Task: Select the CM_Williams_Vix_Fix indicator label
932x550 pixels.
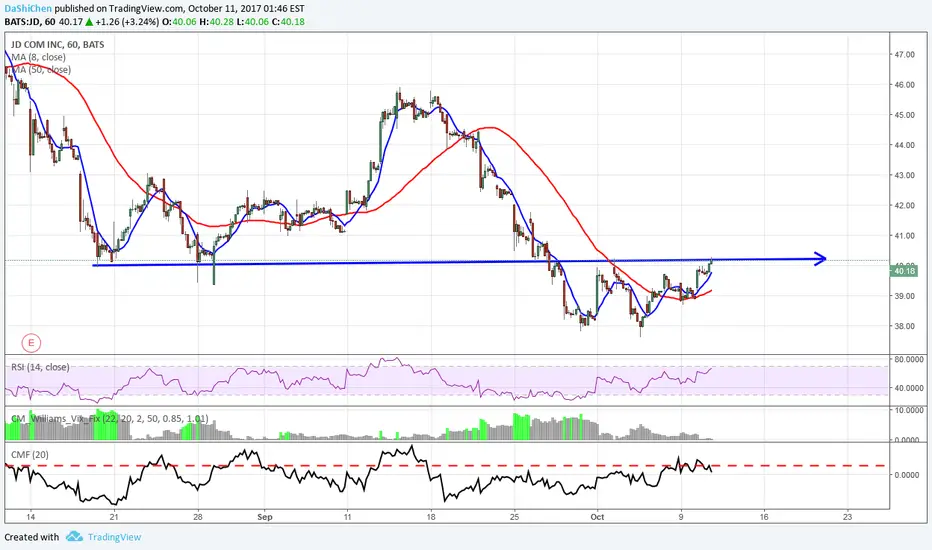Action: pos(109,419)
